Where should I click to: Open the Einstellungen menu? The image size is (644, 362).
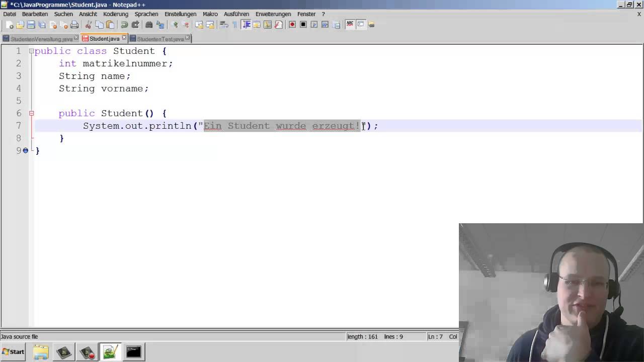coord(181,14)
